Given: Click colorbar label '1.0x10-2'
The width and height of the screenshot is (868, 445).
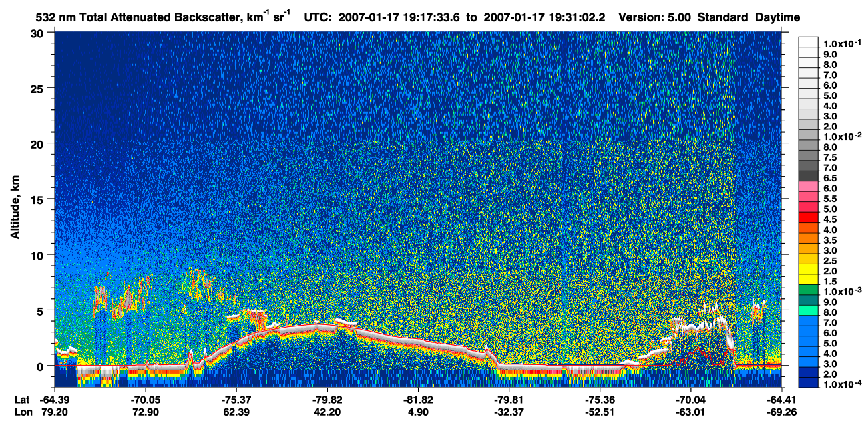Looking at the screenshot, I should pos(843,137).
